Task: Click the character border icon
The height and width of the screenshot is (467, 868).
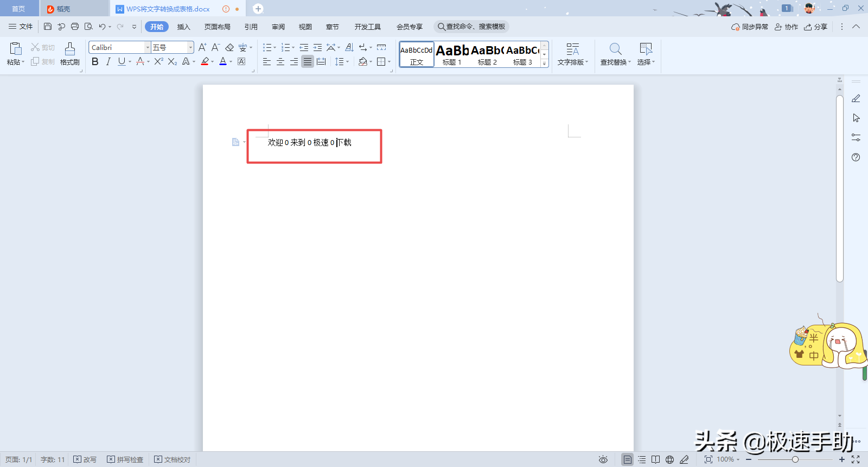Action: pyautogui.click(x=241, y=61)
